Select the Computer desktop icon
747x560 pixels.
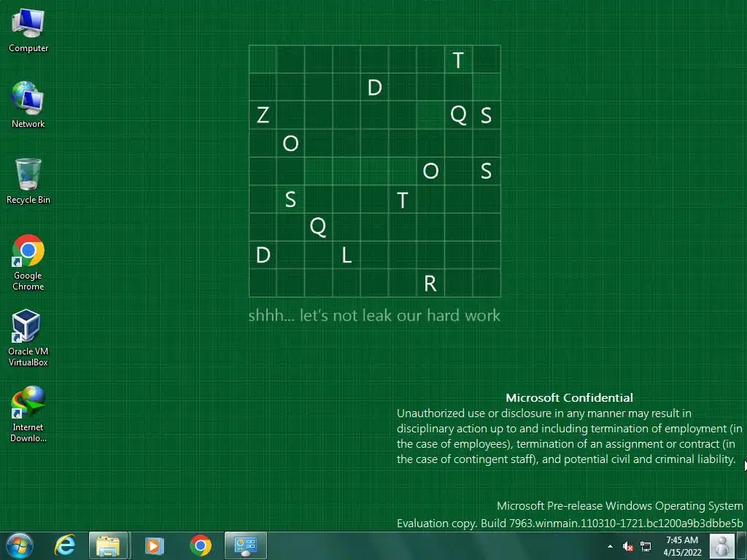(28, 31)
